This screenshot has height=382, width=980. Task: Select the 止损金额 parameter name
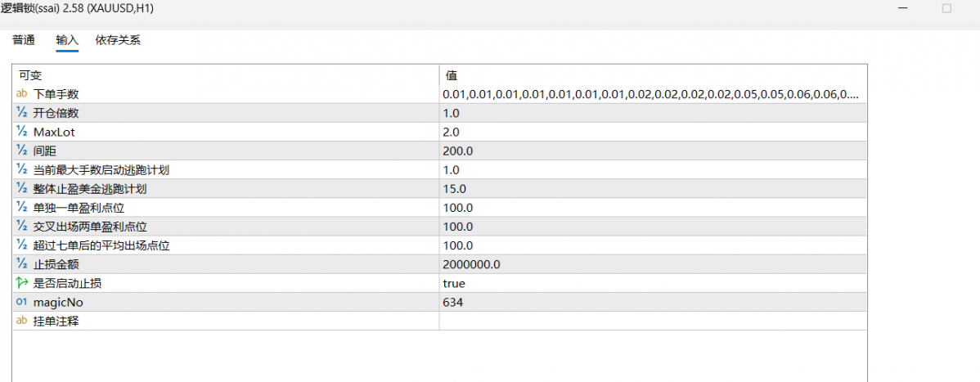56,264
